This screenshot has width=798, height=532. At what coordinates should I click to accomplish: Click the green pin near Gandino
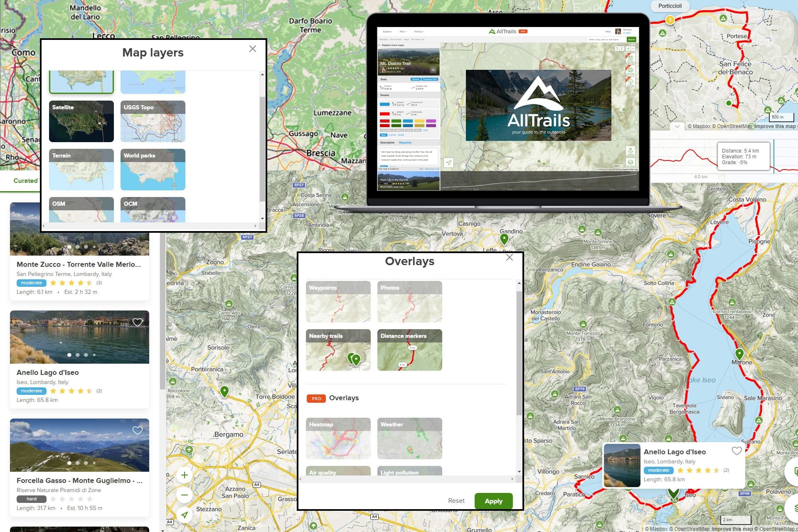[504, 239]
